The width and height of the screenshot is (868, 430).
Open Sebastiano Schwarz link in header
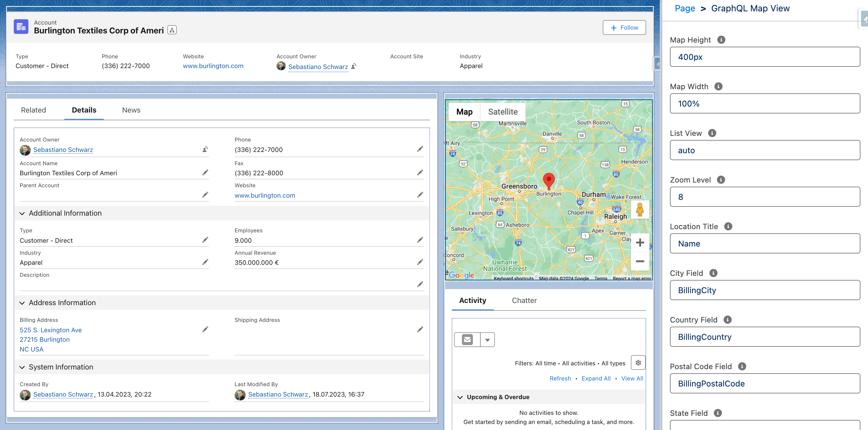click(318, 67)
